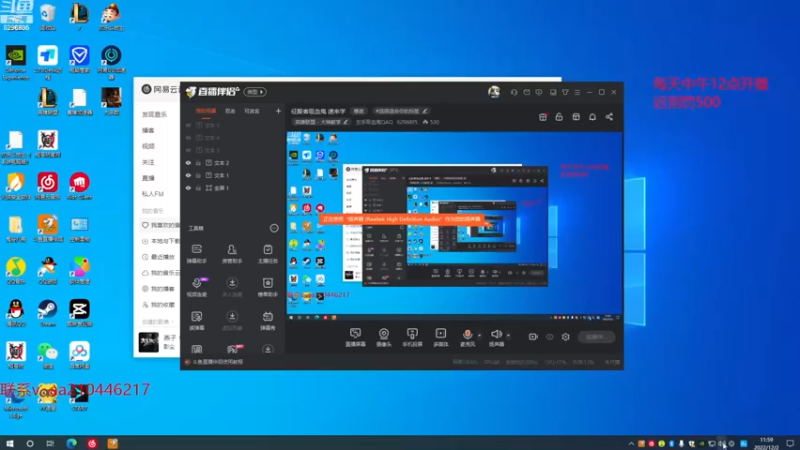Viewport: 800px width, 450px height.
Task: Click the stream tag button with pencil icon
Action: pyautogui.click(x=401, y=111)
